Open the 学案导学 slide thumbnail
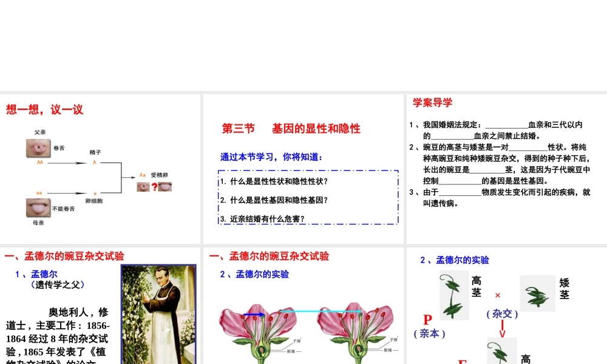The width and height of the screenshot is (607, 364). (x=507, y=169)
